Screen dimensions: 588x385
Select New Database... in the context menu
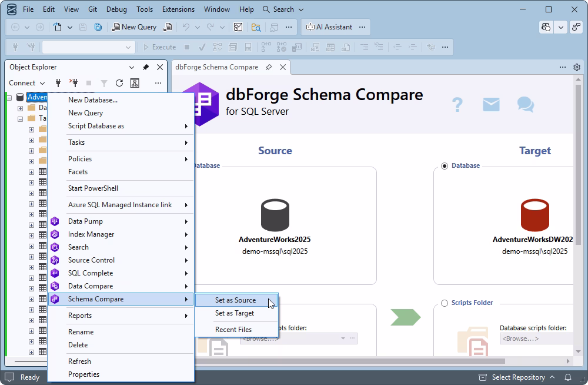[x=121, y=100]
